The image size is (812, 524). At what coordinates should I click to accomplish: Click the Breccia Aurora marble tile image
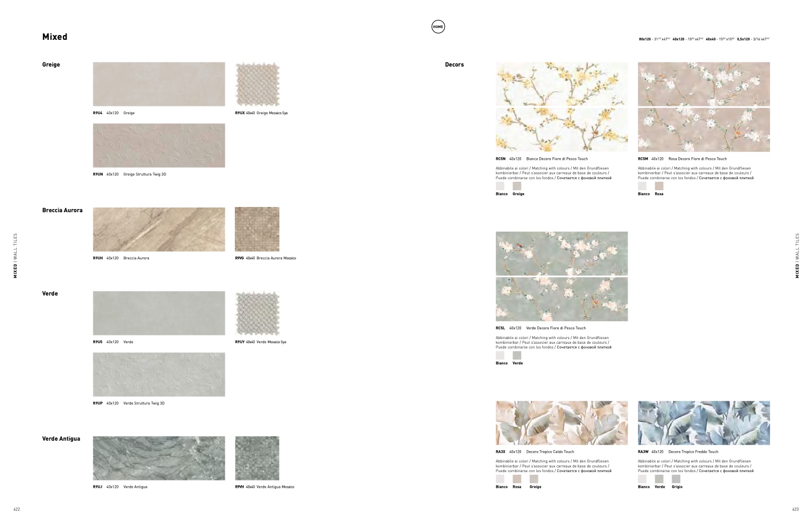(x=159, y=230)
